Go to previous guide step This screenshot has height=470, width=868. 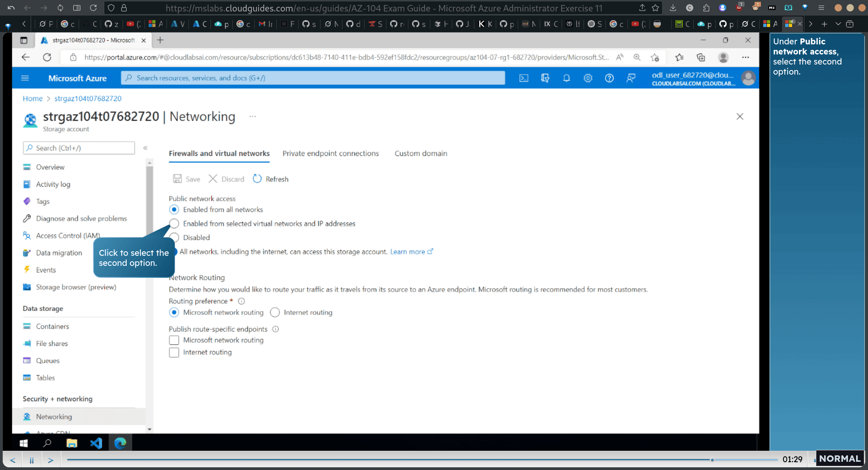pos(13,460)
